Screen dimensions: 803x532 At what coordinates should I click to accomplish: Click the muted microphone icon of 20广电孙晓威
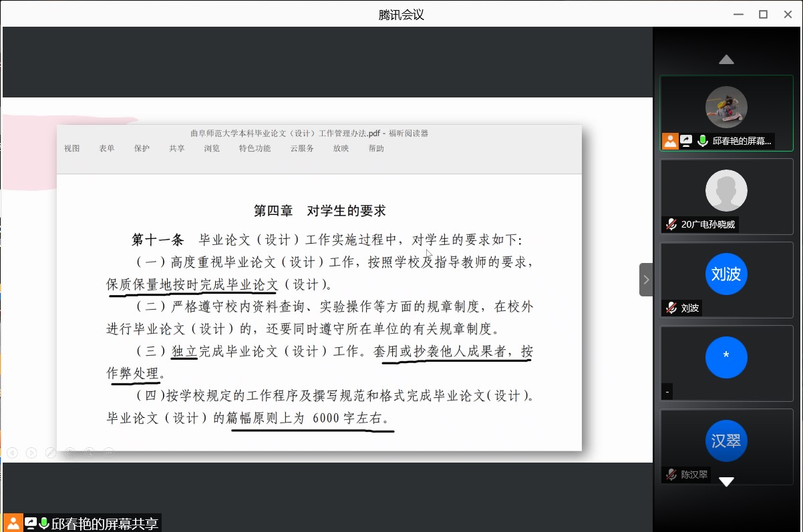(671, 224)
